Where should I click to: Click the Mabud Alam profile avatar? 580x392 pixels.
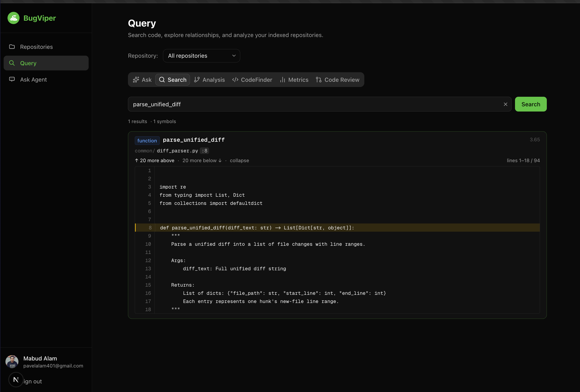coord(12,362)
